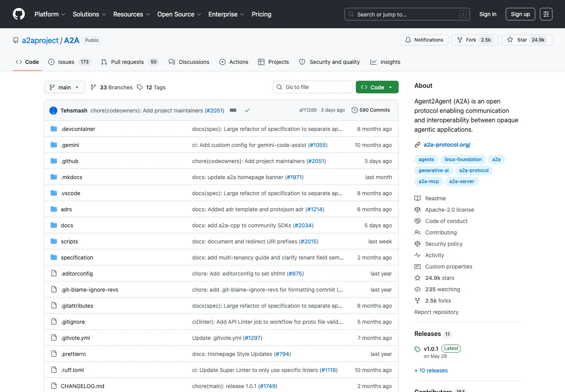The image size is (565, 392).
Task: Open the .editorconfig file icon
Action: (x=54, y=274)
